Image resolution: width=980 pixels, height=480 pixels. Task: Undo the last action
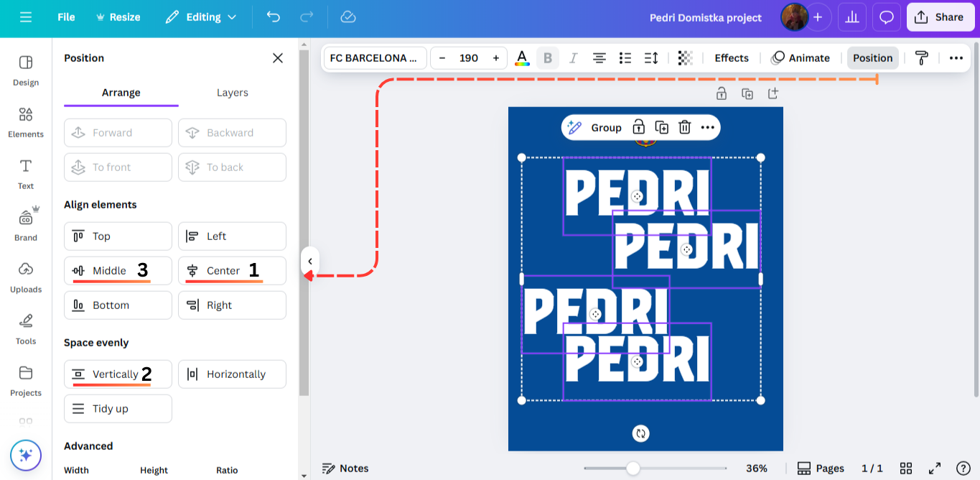pyautogui.click(x=274, y=17)
